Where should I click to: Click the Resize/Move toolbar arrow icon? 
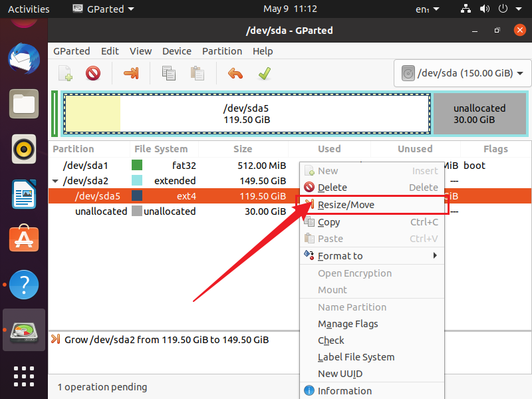pos(131,73)
